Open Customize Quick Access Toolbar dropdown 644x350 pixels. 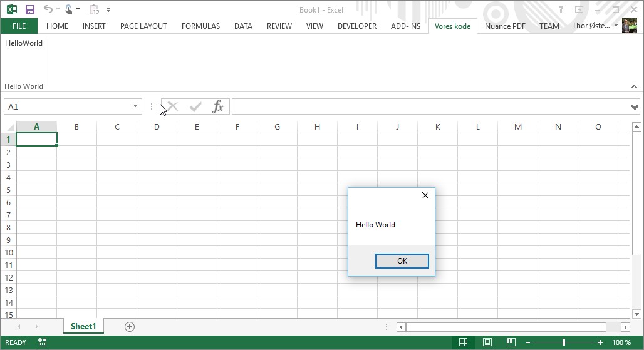[x=109, y=10]
